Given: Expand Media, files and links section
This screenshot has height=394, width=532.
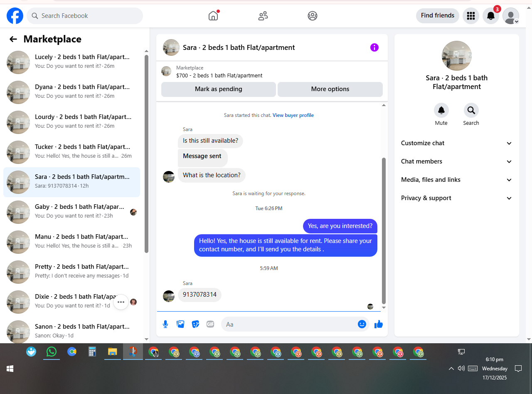Looking at the screenshot, I should click(x=456, y=180).
